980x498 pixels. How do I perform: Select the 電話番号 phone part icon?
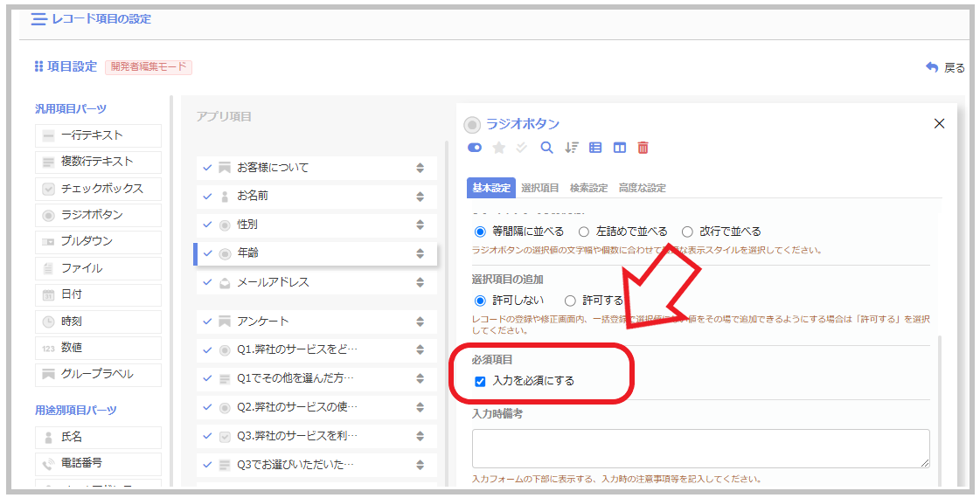pos(48,464)
